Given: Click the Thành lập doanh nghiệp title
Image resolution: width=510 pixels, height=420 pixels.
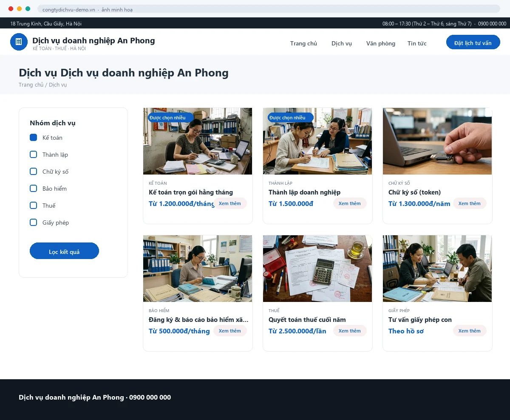Looking at the screenshot, I should coord(304,192).
